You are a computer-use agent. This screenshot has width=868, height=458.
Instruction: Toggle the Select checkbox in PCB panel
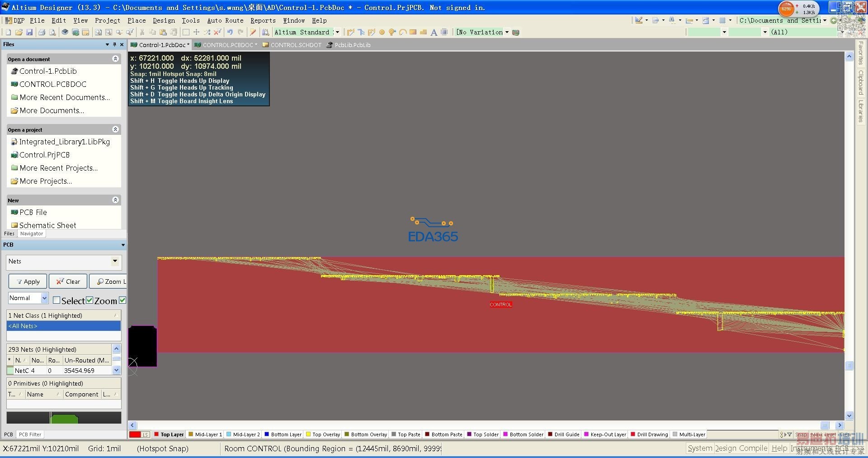(x=57, y=301)
